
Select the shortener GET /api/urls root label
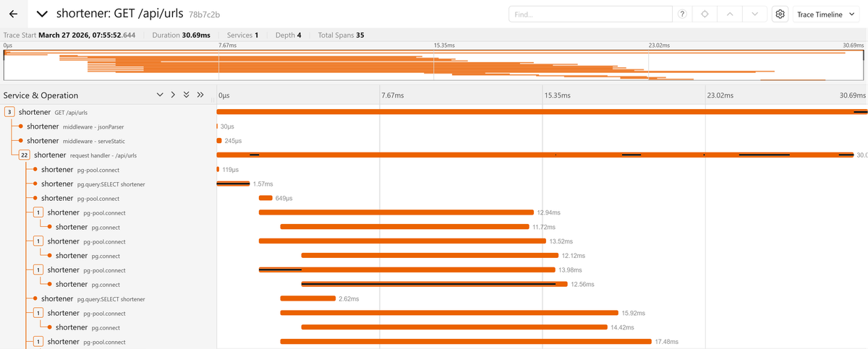click(54, 112)
